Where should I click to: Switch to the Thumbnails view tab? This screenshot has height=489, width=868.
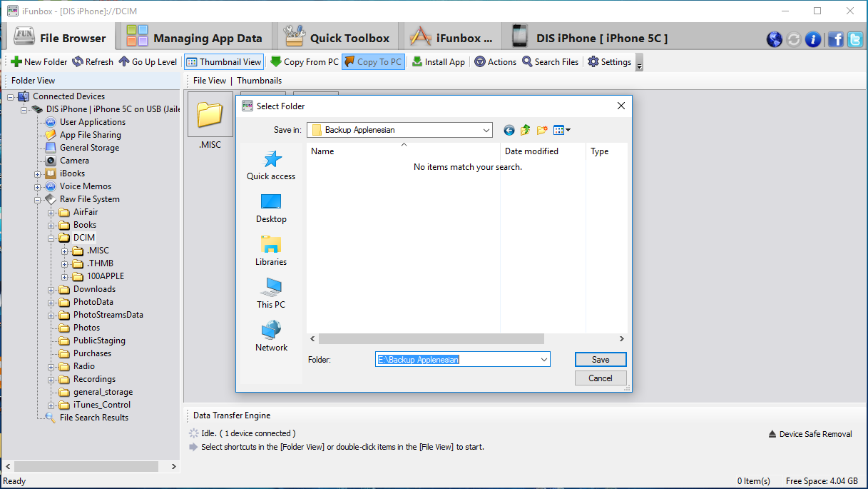coord(259,81)
